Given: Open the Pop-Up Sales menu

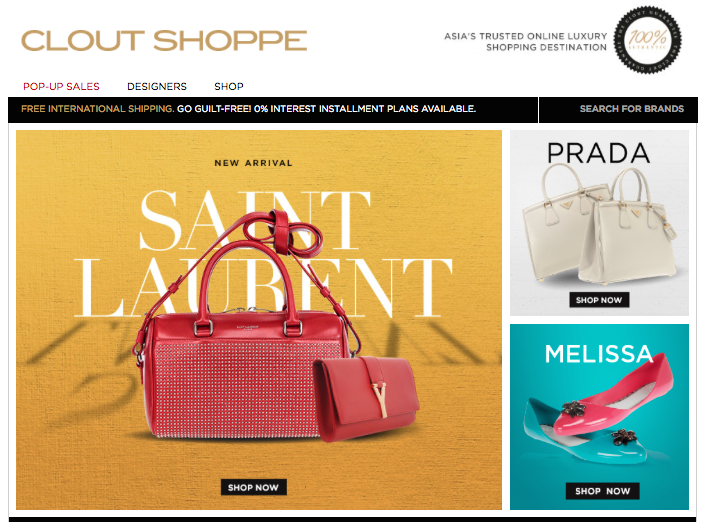Looking at the screenshot, I should pyautogui.click(x=61, y=86).
